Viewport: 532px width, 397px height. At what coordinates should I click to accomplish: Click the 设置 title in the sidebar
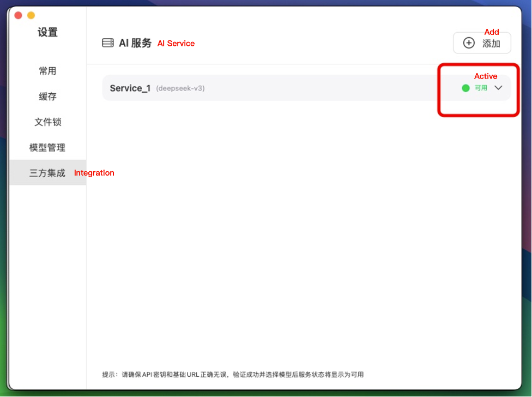click(x=47, y=33)
